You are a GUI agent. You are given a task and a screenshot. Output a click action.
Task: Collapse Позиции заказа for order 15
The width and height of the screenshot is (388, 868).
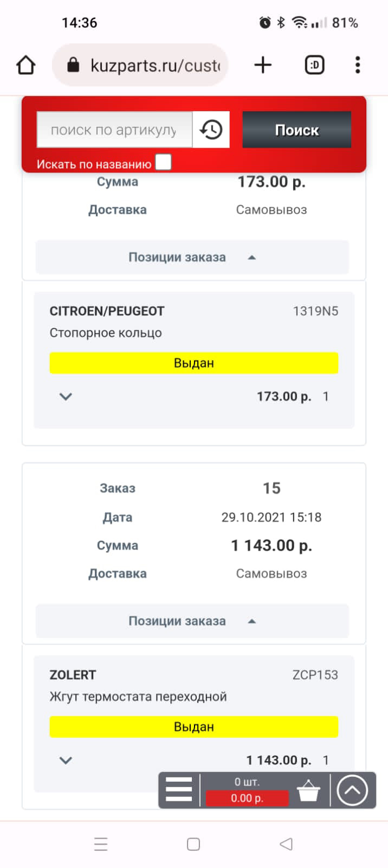[193, 621]
